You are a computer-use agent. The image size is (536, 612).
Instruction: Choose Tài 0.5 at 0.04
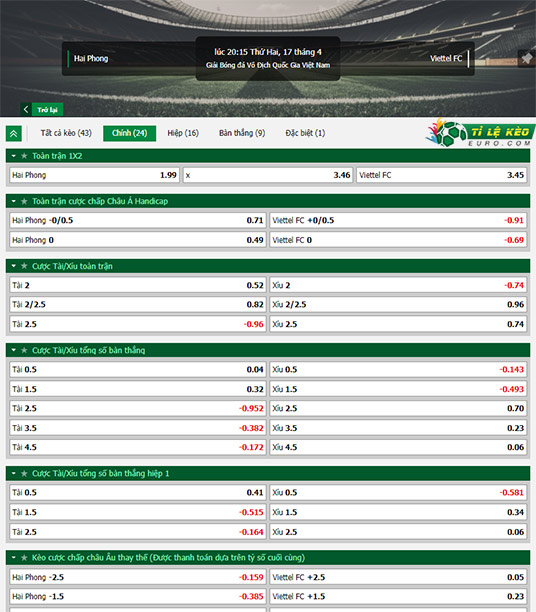point(138,370)
